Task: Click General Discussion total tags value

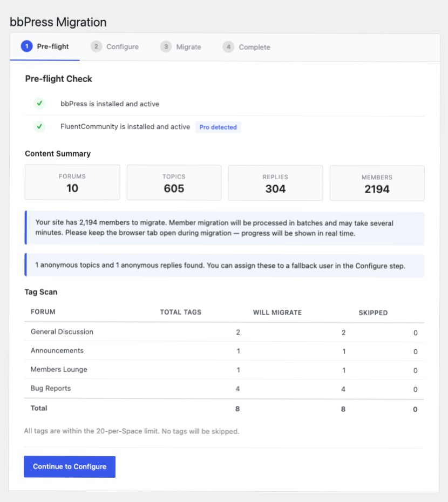Action: 238,333
